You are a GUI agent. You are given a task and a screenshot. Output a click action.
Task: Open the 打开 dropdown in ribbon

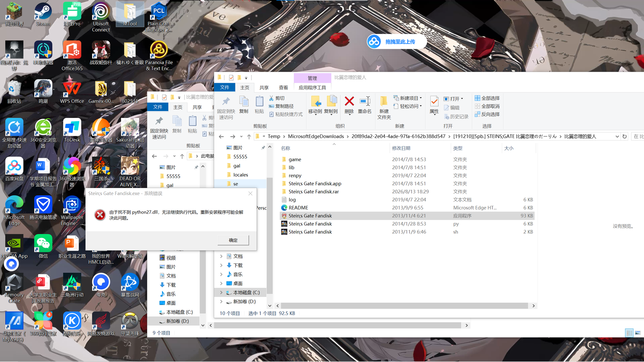click(x=453, y=99)
